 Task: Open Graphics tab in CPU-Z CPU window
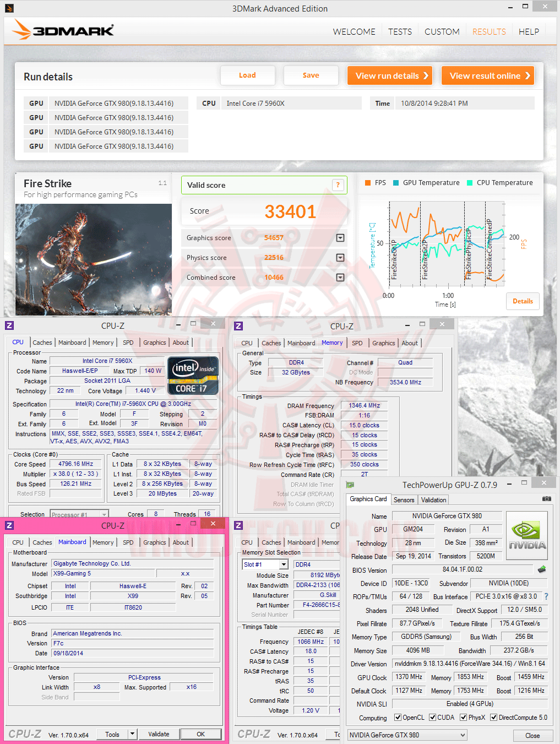pos(155,343)
